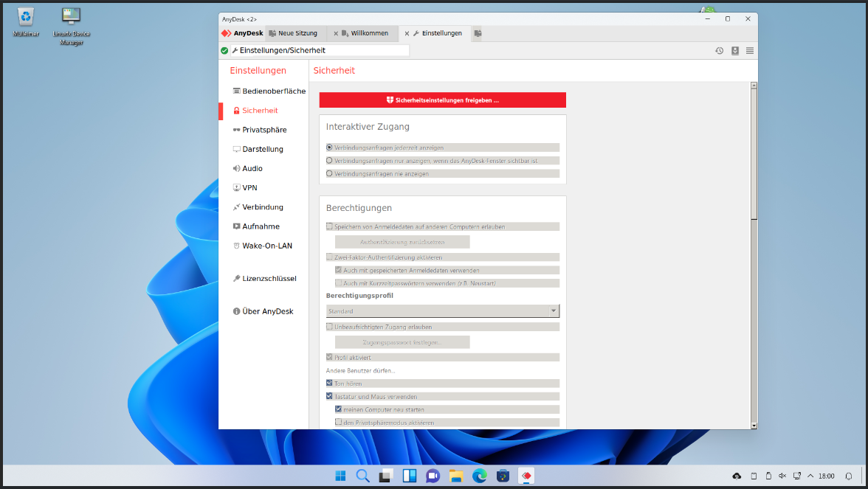Select Verbindungsanfragen jederzeit anzeigen
This screenshot has width=868, height=489.
(329, 148)
